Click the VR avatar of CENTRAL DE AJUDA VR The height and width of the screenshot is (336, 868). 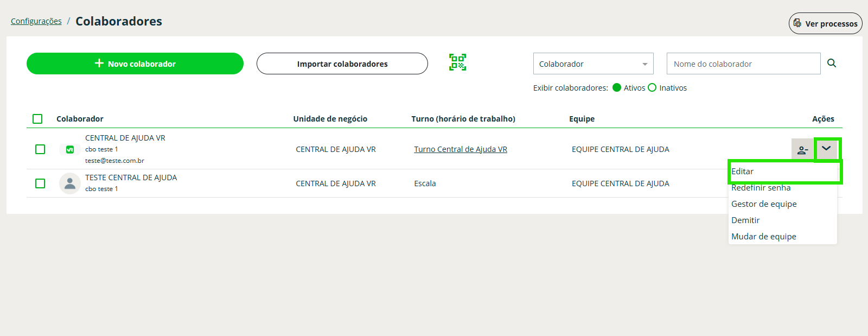pyautogui.click(x=70, y=149)
